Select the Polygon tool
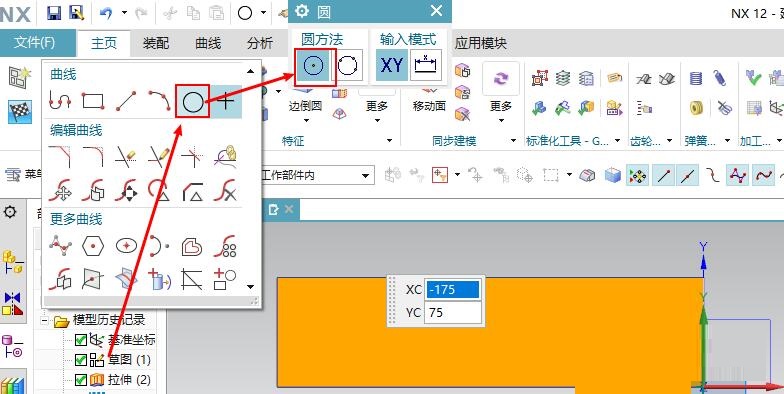The image size is (784, 394). coord(93,246)
